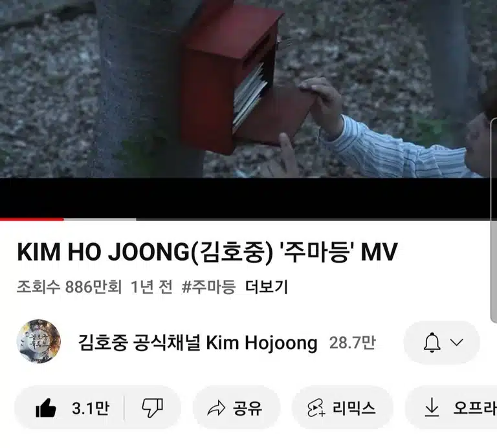Screen dimensions: 497x448
Task: Tap the video player frame to show controls
Action: pos(248,109)
